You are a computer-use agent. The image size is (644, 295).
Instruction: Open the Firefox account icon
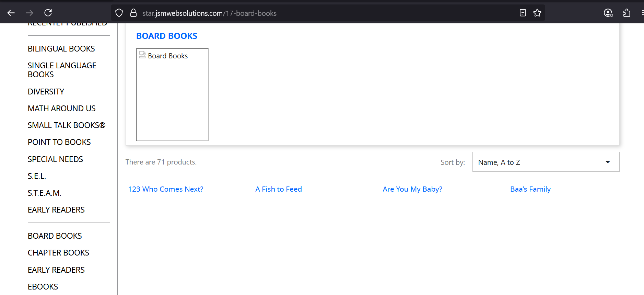(x=608, y=13)
